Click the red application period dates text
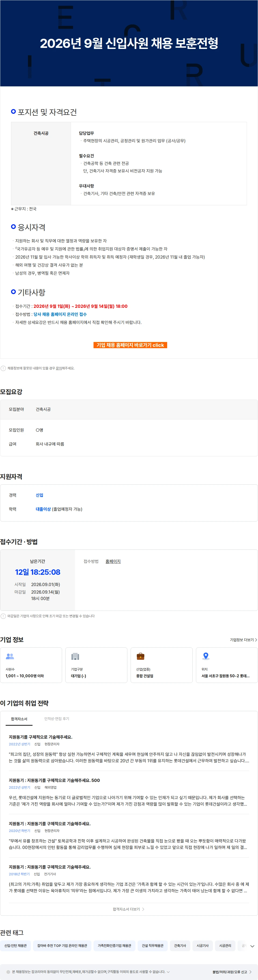Image resolution: width=258 pixels, height=980 pixels. 81,306
